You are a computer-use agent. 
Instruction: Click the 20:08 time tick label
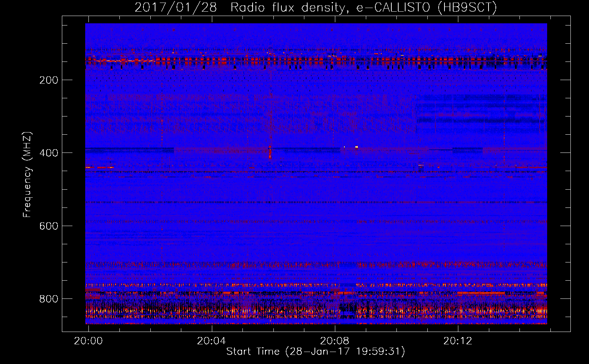coord(335,341)
